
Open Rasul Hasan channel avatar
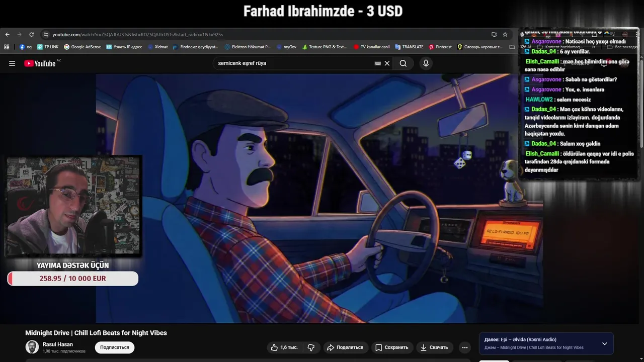pos(32,347)
